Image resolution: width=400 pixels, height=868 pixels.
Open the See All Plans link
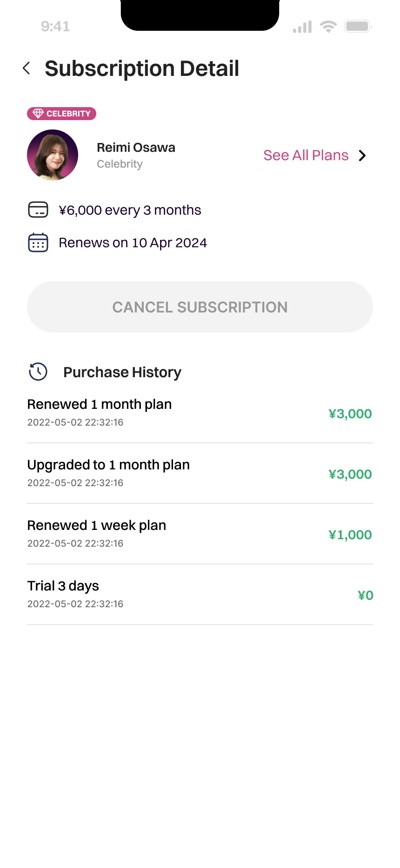[306, 156]
